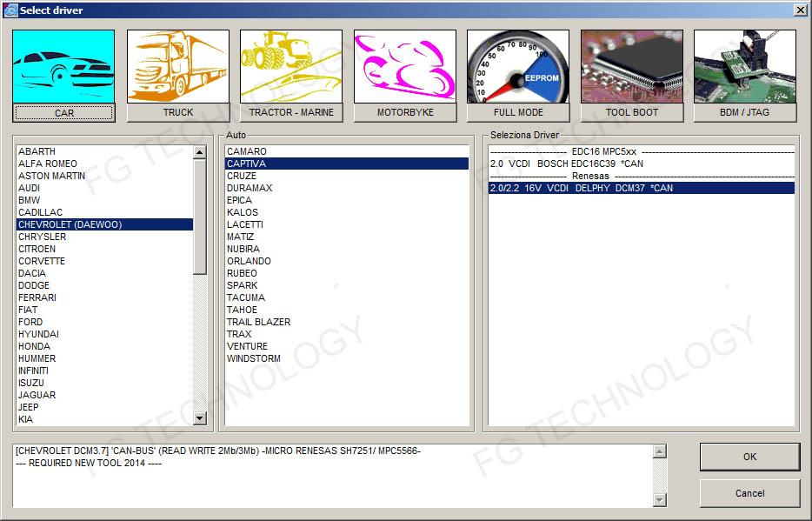812x521 pixels.
Task: Choose CHRYSLER from the brand list
Action: point(104,237)
